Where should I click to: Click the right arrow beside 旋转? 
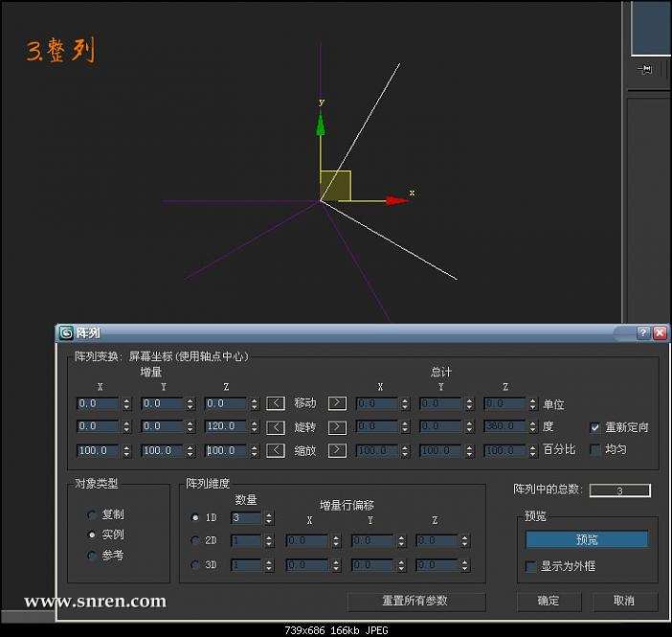pyautogui.click(x=338, y=426)
